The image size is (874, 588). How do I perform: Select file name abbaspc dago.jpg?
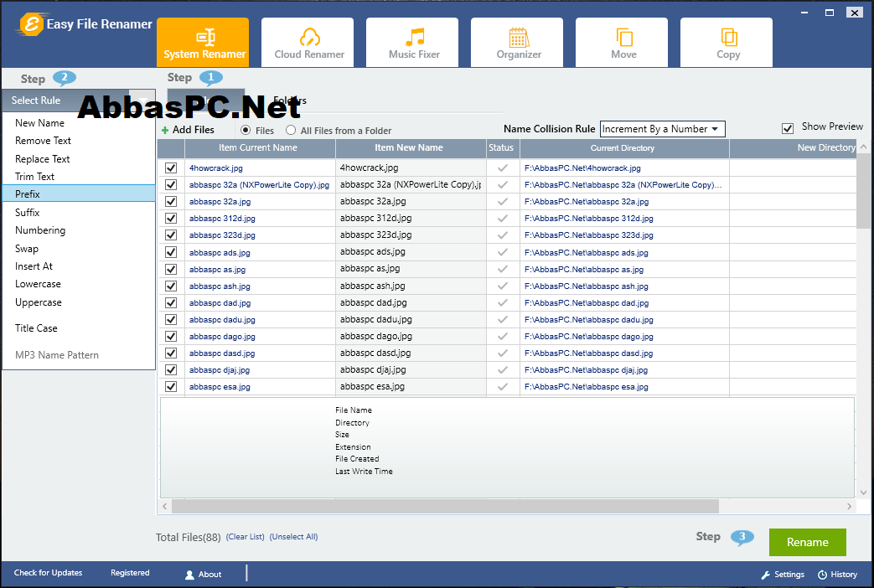coord(222,337)
